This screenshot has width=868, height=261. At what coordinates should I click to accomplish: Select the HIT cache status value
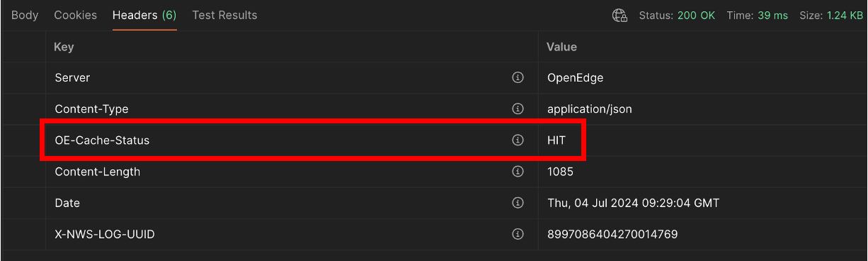[x=556, y=140]
